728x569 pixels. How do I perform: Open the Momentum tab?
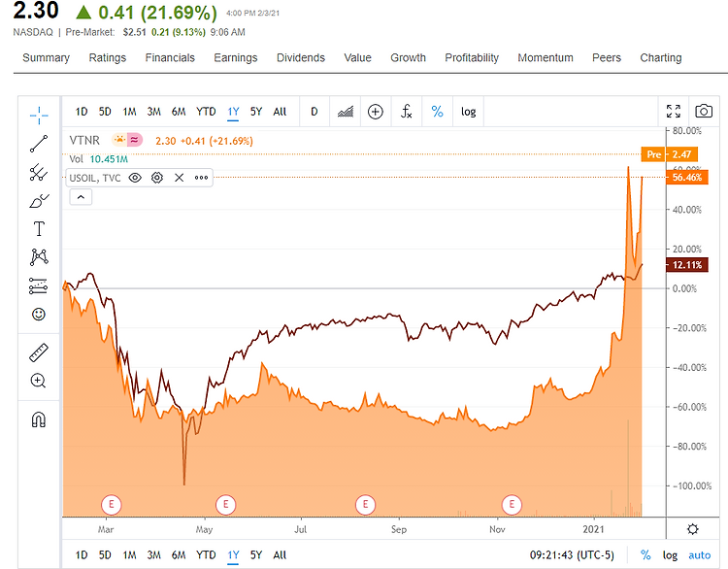click(x=546, y=57)
